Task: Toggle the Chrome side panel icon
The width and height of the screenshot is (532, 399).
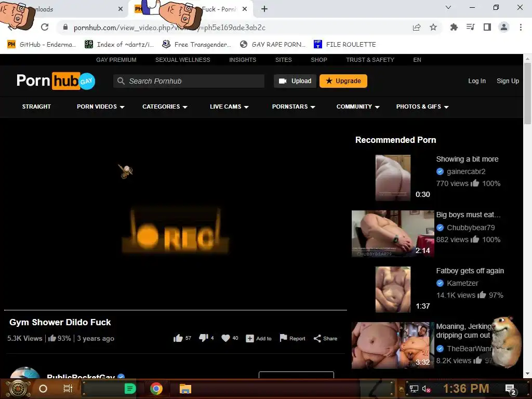Action: click(x=487, y=27)
